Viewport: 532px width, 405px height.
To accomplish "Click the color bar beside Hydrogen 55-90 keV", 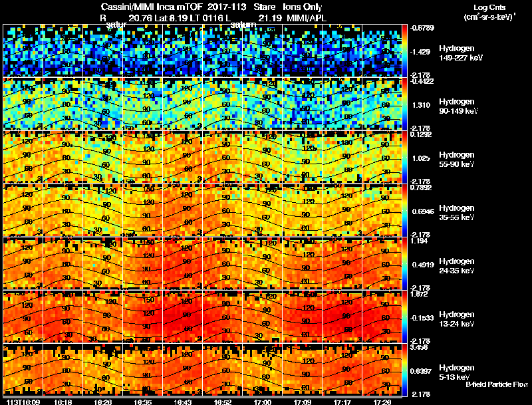I will click(x=404, y=157).
